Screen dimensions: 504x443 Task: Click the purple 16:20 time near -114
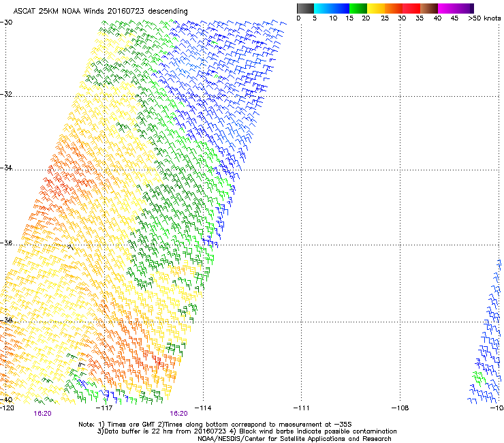[178, 414]
